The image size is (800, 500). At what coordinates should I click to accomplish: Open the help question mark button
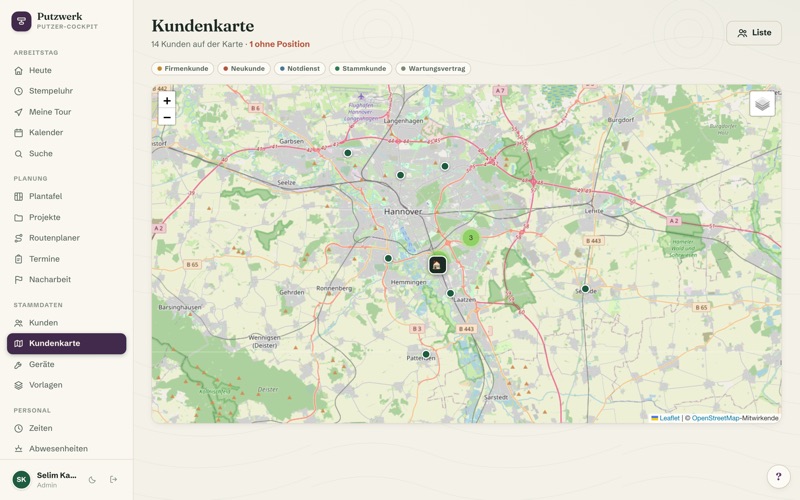point(779,477)
